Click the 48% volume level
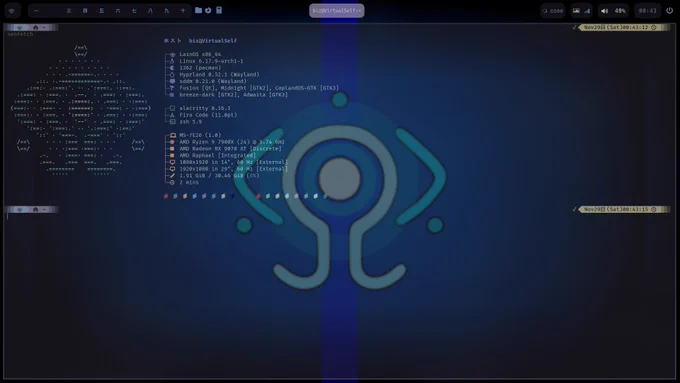The image size is (680, 383). (620, 11)
